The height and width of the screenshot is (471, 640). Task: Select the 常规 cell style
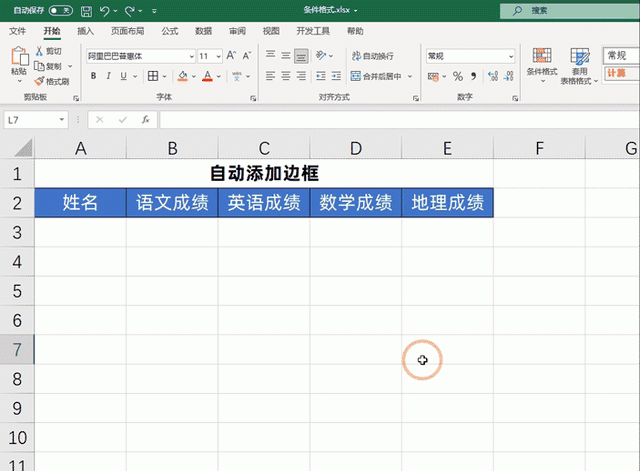[621, 56]
